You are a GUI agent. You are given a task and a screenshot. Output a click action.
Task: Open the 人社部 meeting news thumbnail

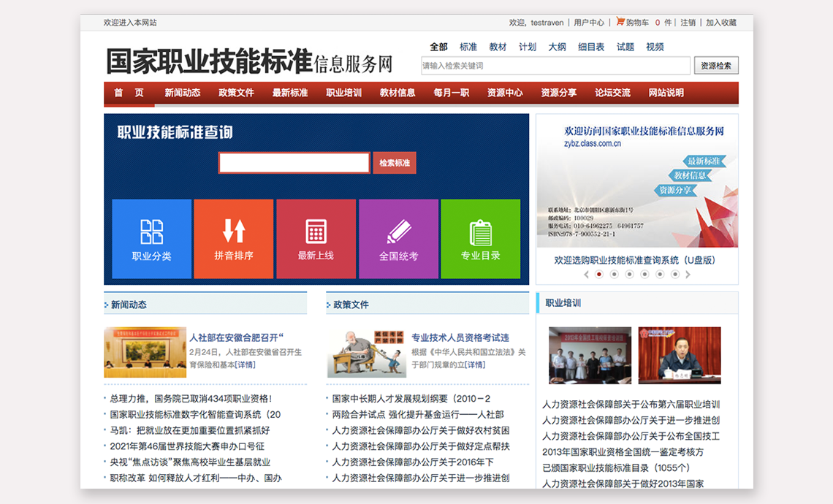click(x=145, y=352)
